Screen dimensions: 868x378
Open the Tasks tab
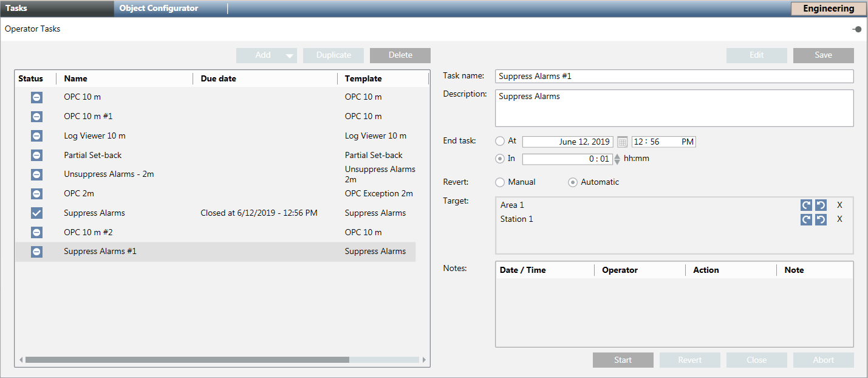coord(16,9)
